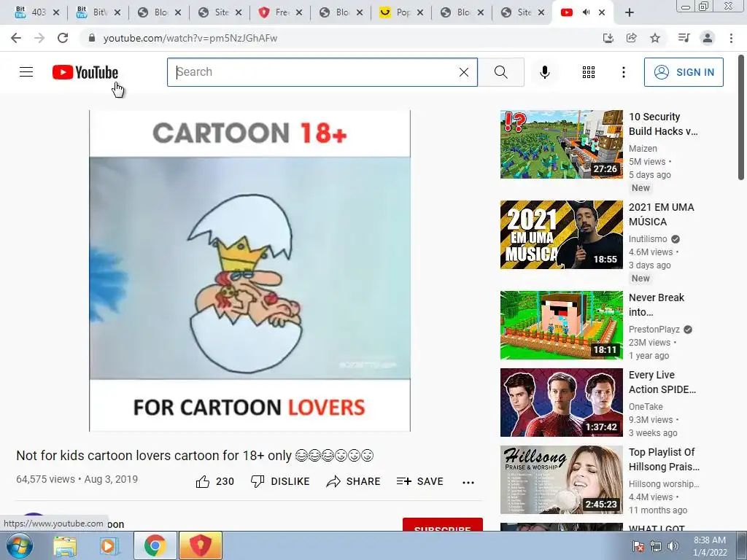Click channel name 'OneTake'

tap(646, 407)
